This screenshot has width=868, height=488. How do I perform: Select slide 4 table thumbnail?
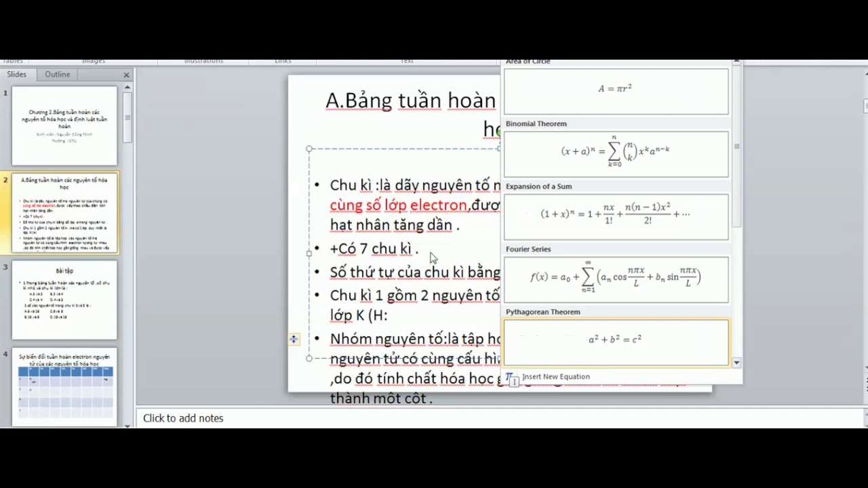[64, 387]
